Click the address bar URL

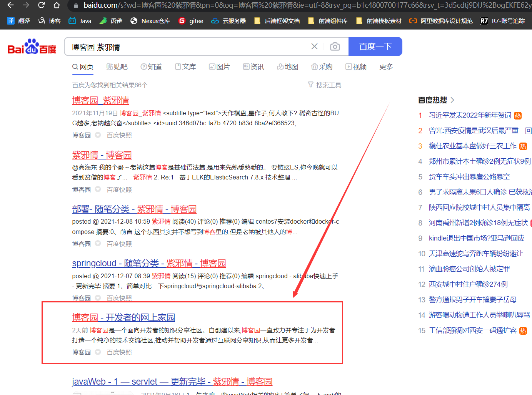pos(307,5)
